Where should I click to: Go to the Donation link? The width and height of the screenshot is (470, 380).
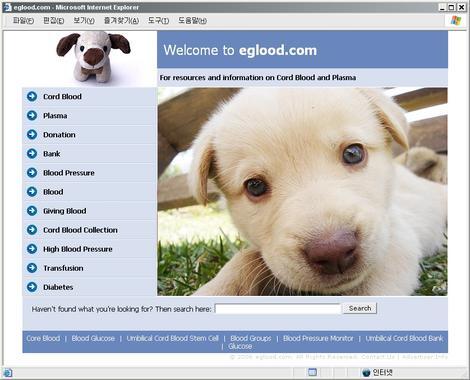59,135
